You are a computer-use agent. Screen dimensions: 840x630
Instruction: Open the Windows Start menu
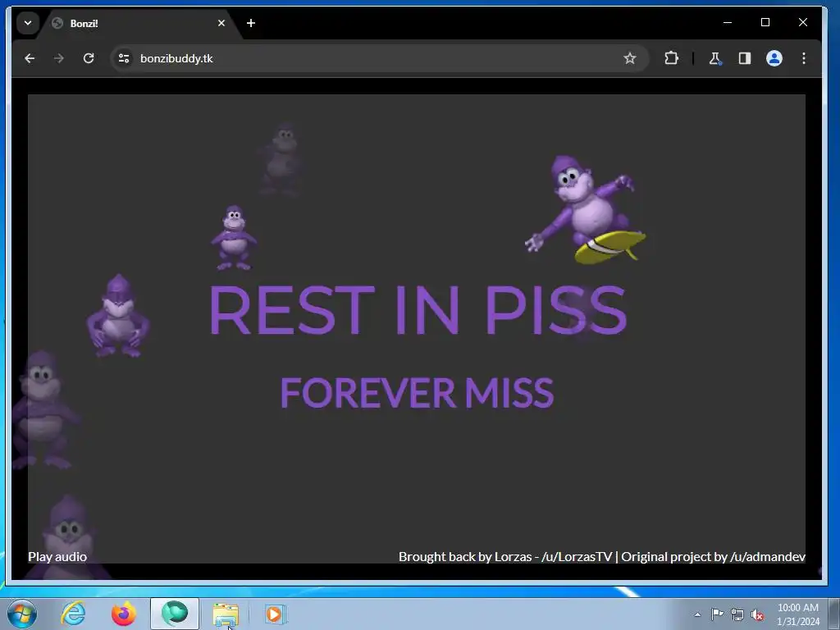tap(22, 614)
